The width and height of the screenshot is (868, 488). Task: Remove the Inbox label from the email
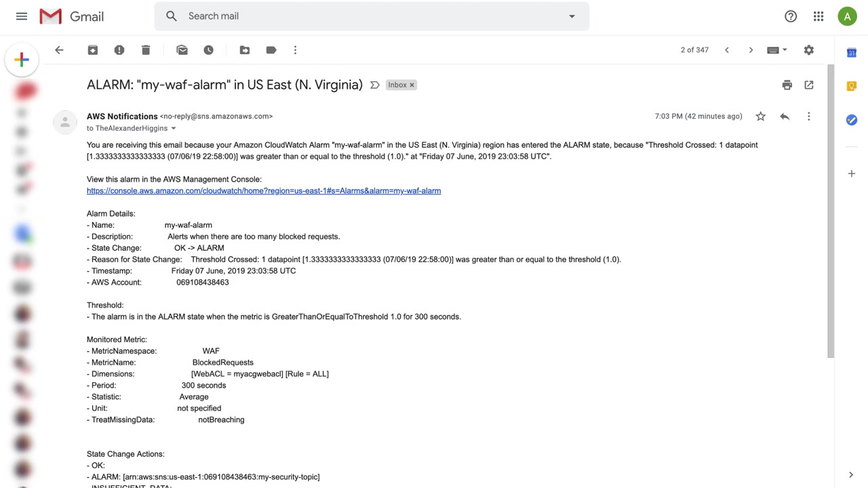412,85
